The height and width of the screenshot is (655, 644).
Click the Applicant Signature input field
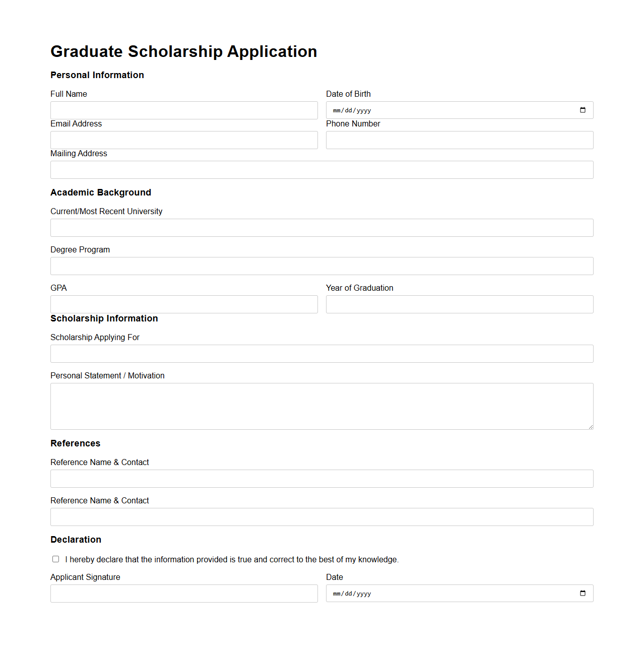coord(183,593)
